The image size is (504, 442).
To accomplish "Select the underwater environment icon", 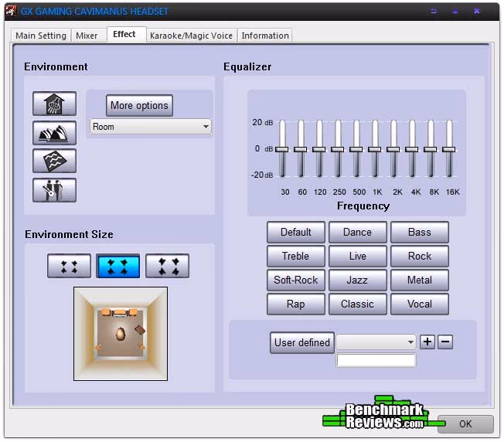I will click(x=54, y=161).
